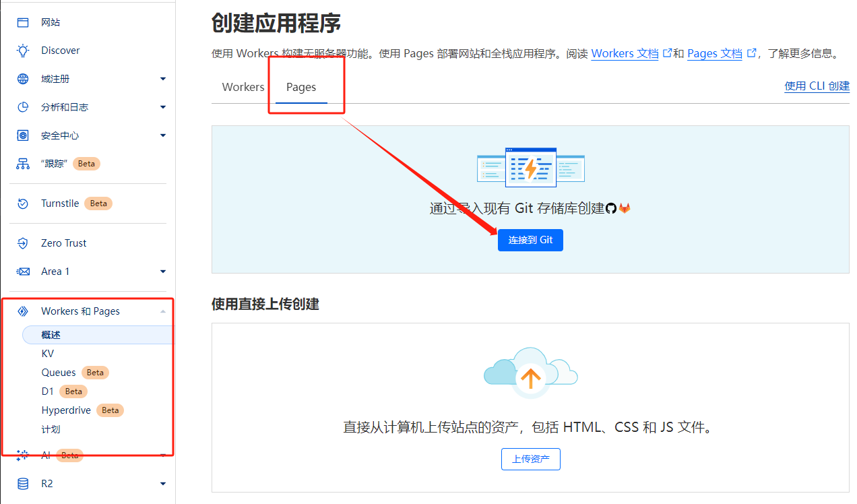Click the 网站 sidebar icon
The height and width of the screenshot is (504, 857).
point(23,22)
